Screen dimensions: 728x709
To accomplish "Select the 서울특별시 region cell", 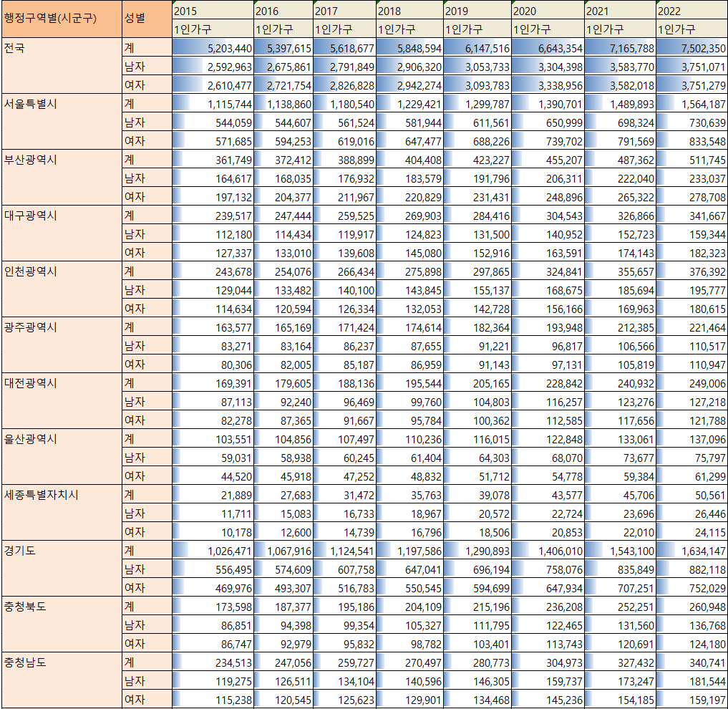I will click(62, 121).
